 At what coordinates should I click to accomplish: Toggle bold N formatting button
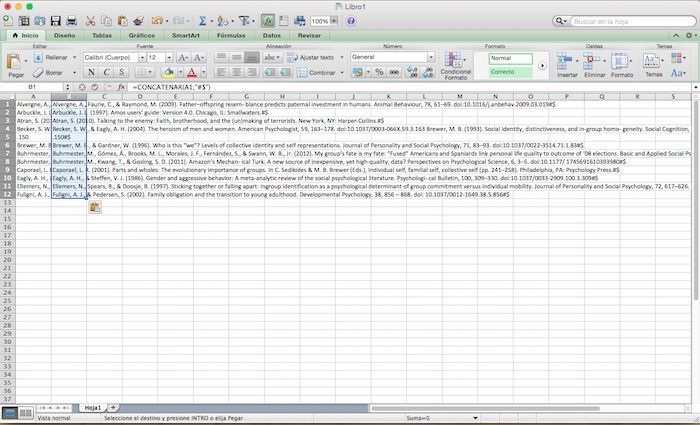coord(91,72)
